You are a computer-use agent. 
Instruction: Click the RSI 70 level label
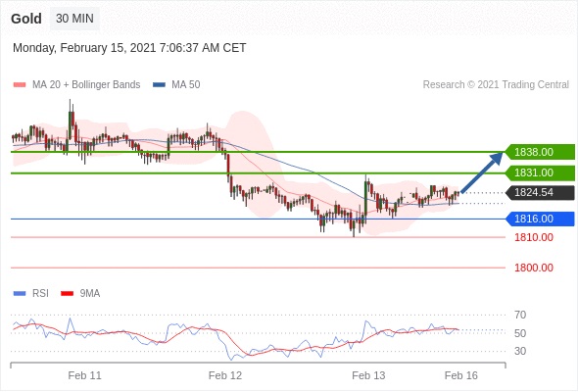point(520,315)
